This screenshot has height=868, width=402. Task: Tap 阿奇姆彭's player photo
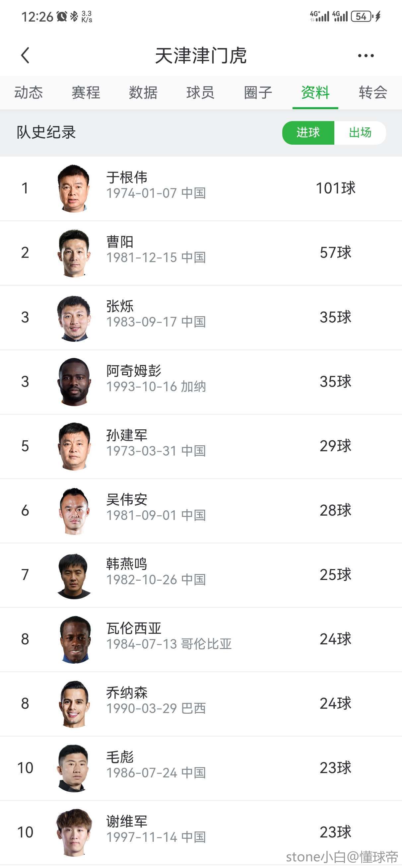[x=74, y=382]
